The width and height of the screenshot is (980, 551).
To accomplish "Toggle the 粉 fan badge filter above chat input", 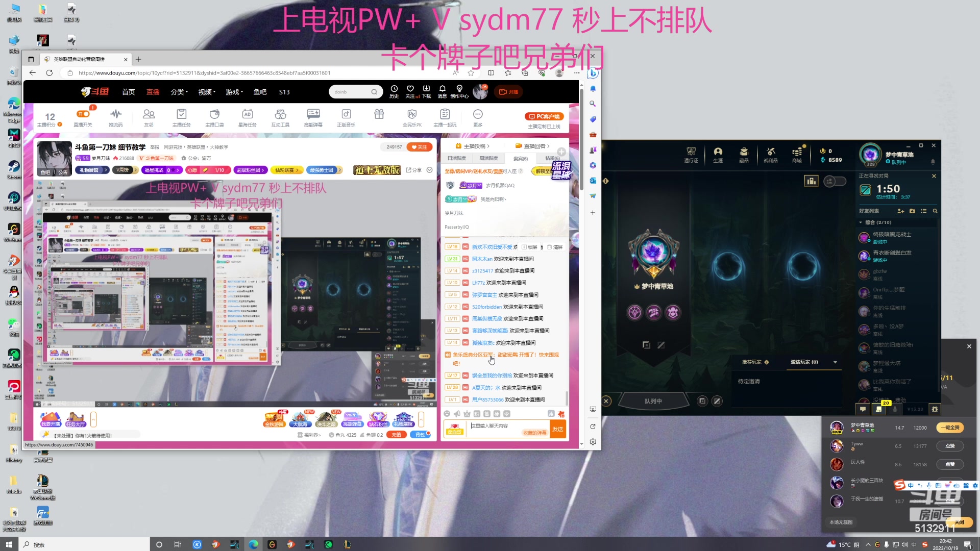I will pos(476,414).
